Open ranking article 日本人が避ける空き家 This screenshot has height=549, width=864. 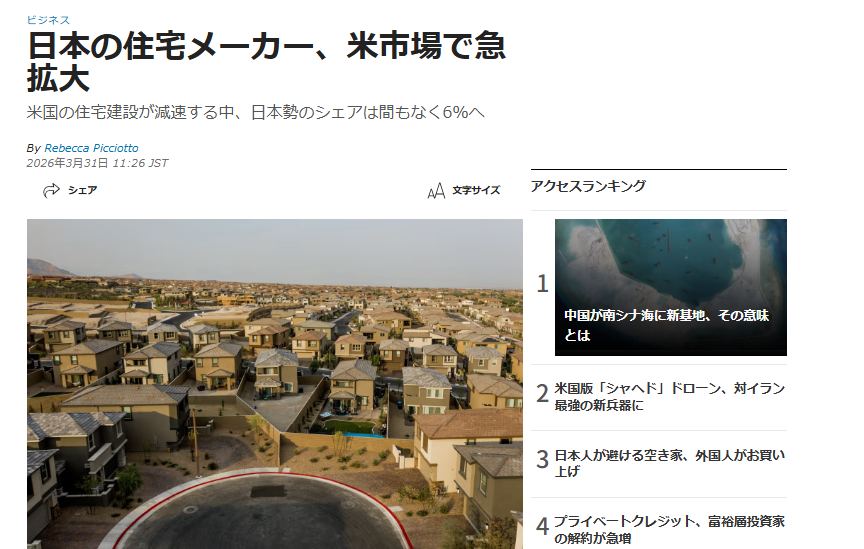669,463
